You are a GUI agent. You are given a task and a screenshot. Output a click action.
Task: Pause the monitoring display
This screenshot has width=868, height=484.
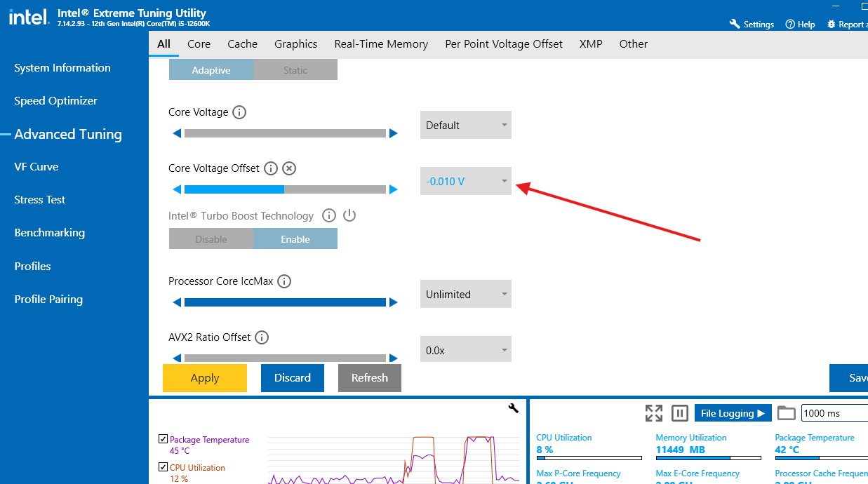(679, 413)
